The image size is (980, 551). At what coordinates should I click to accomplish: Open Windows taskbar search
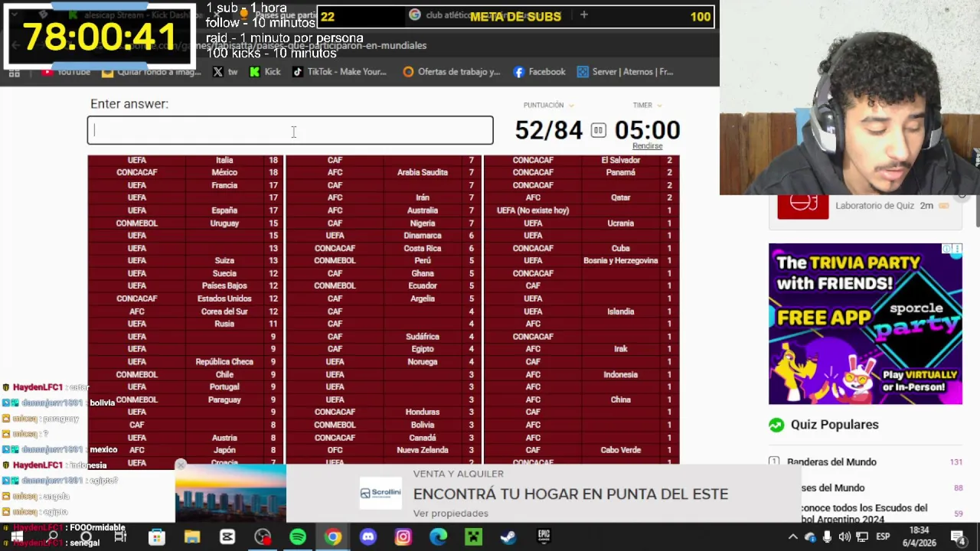pyautogui.click(x=52, y=537)
